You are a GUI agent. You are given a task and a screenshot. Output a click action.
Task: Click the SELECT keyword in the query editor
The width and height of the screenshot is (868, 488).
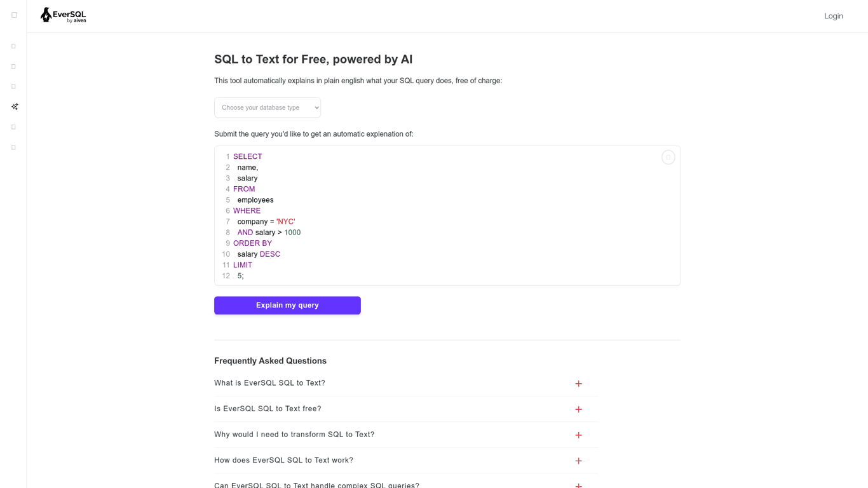pos(247,157)
